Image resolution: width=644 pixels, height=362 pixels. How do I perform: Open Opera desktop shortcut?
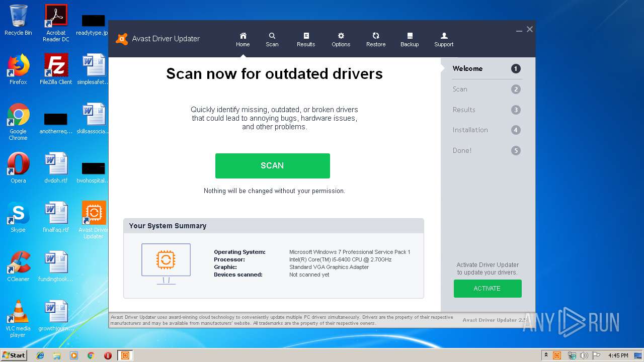[18, 168]
